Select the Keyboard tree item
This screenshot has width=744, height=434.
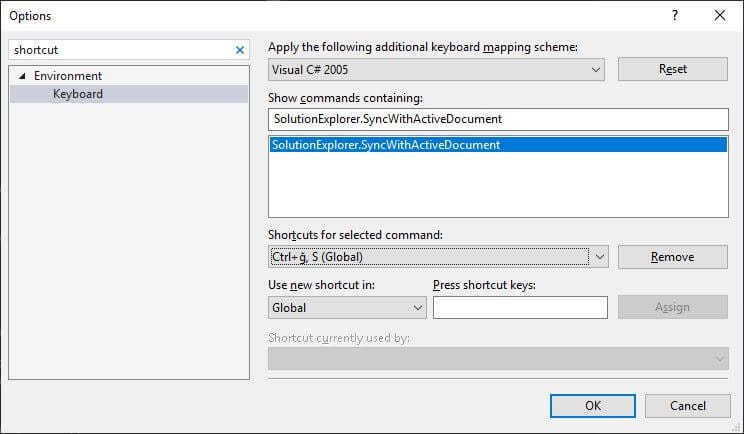tap(78, 94)
